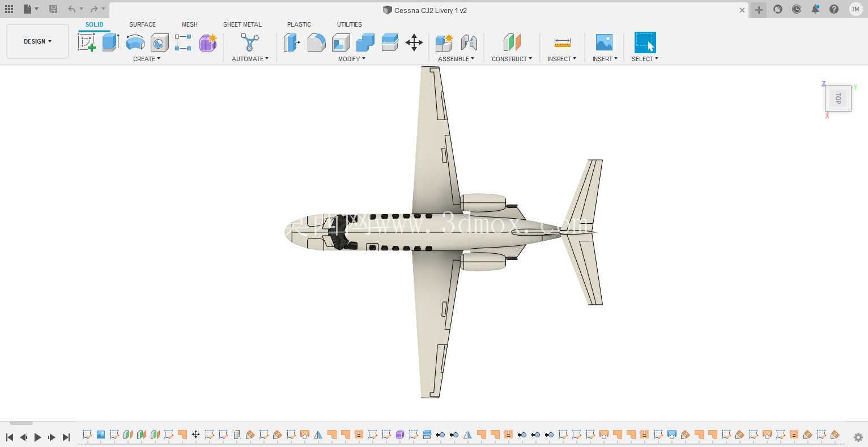The height and width of the screenshot is (447, 868).
Task: Activate the Move/Copy arrows tool
Action: (414, 42)
